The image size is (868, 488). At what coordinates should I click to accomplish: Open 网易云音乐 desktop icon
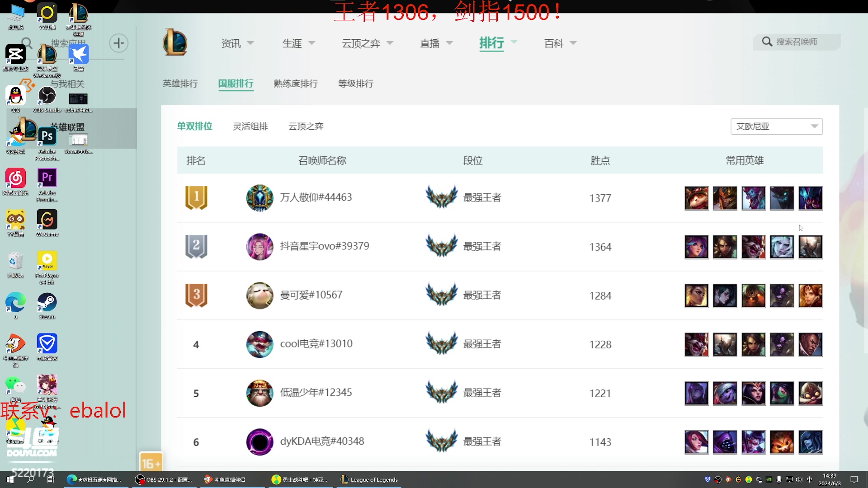click(16, 182)
